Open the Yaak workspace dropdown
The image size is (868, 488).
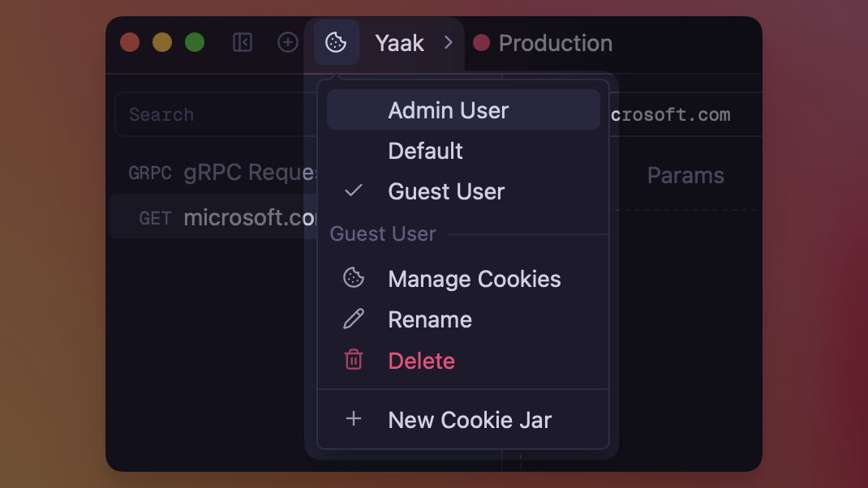point(399,43)
